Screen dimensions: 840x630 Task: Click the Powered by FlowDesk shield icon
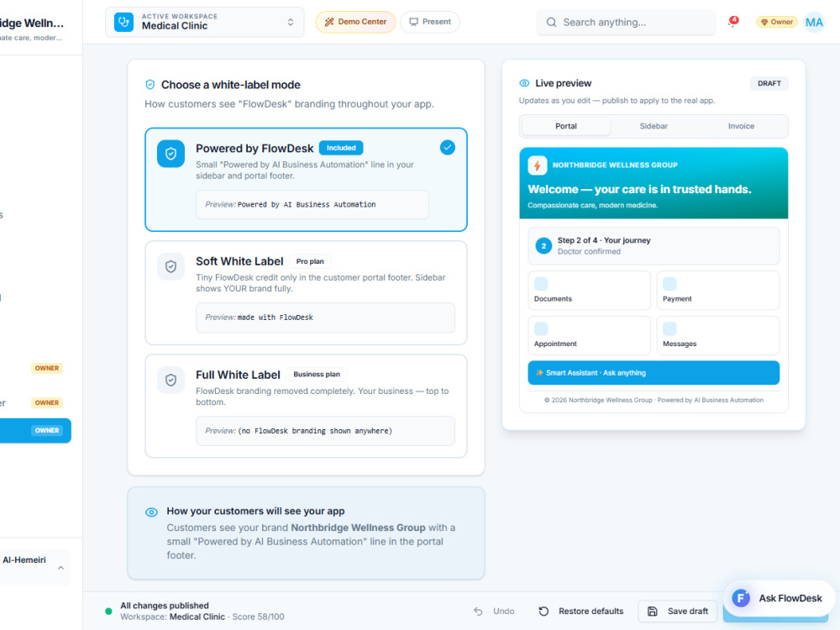pyautogui.click(x=171, y=154)
